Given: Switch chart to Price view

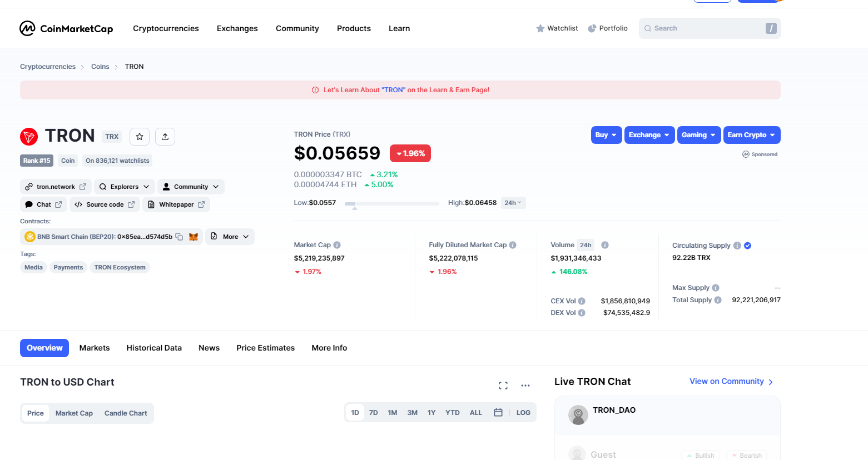Looking at the screenshot, I should 36,413.
